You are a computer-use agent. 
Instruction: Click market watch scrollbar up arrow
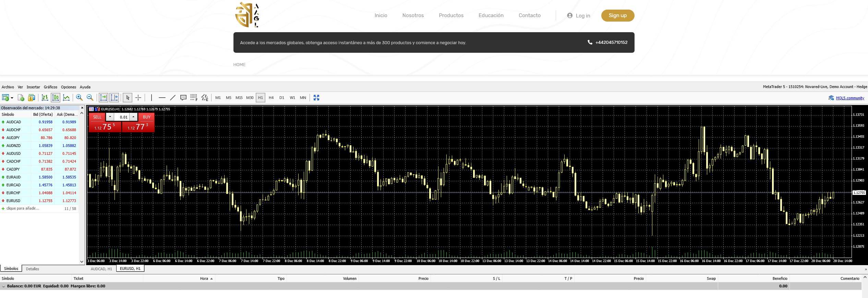(82, 113)
